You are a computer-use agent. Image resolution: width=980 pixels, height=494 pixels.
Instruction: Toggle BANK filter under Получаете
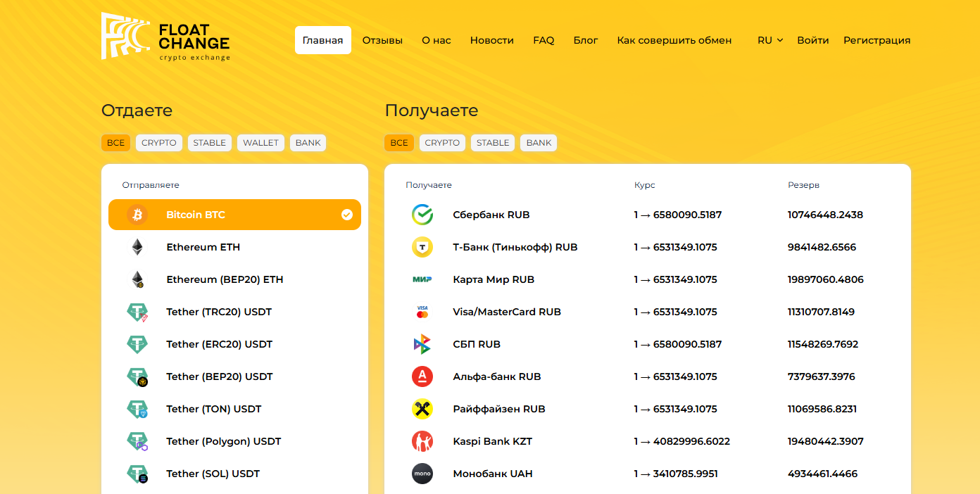539,143
